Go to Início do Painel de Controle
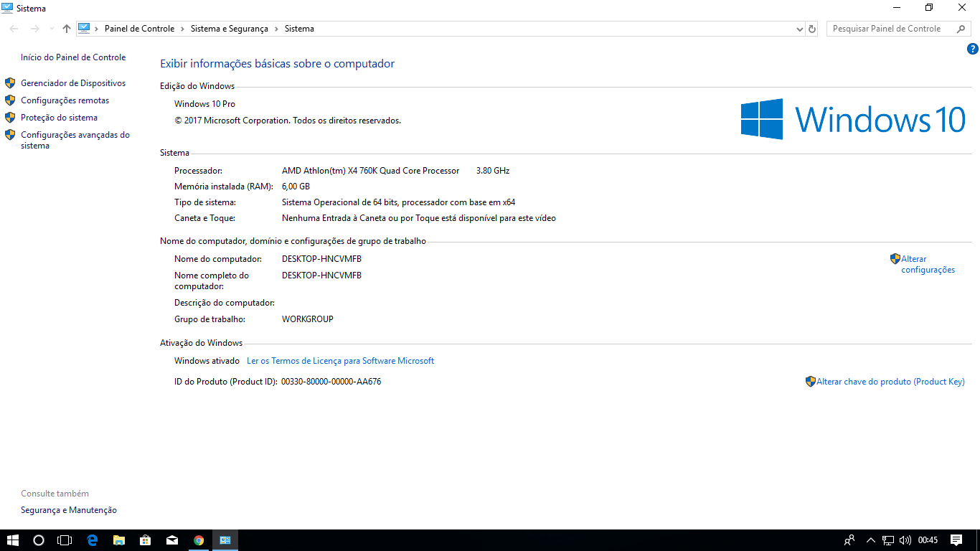980x551 pixels. tap(73, 57)
